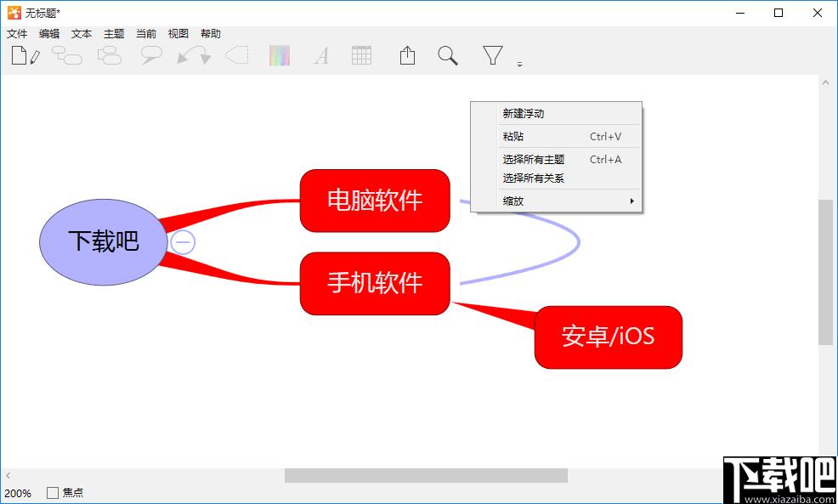The image size is (838, 504).
Task: Click the funnel filter icon
Action: (492, 55)
